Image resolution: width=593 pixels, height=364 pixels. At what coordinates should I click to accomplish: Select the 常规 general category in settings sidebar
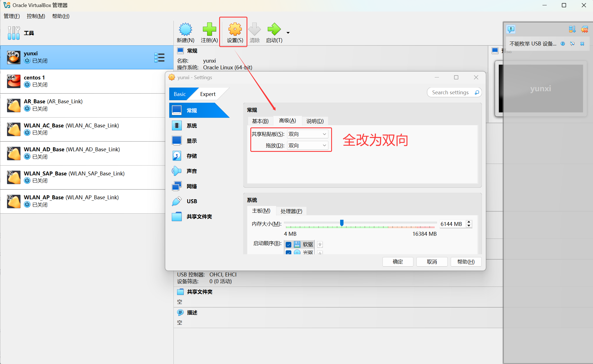(199, 110)
